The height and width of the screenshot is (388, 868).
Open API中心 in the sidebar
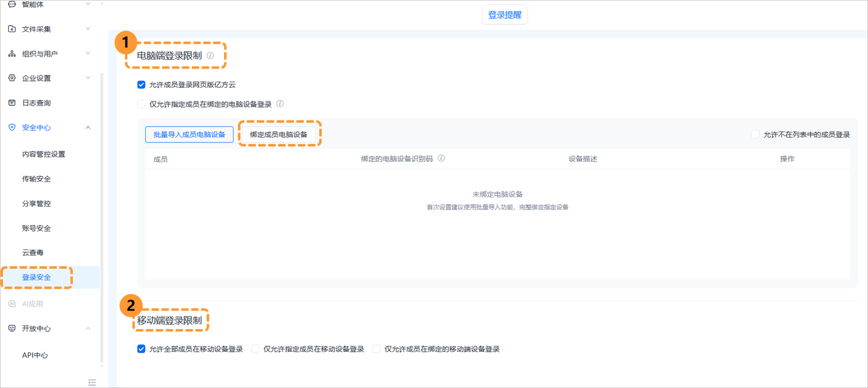point(35,355)
